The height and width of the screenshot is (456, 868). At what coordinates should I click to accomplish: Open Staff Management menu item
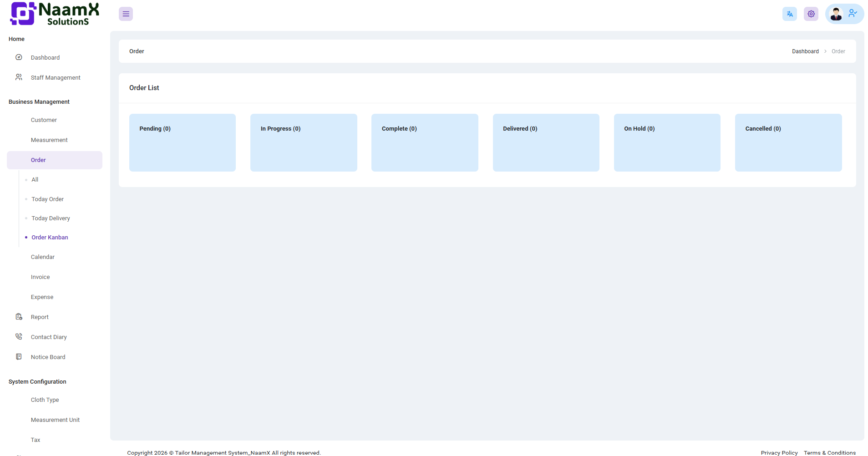[55, 77]
